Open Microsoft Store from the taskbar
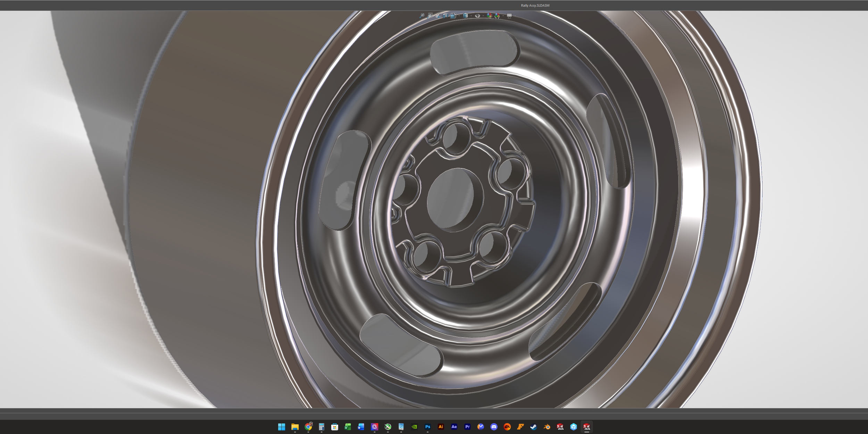Screen dimensions: 868x434 point(335,427)
